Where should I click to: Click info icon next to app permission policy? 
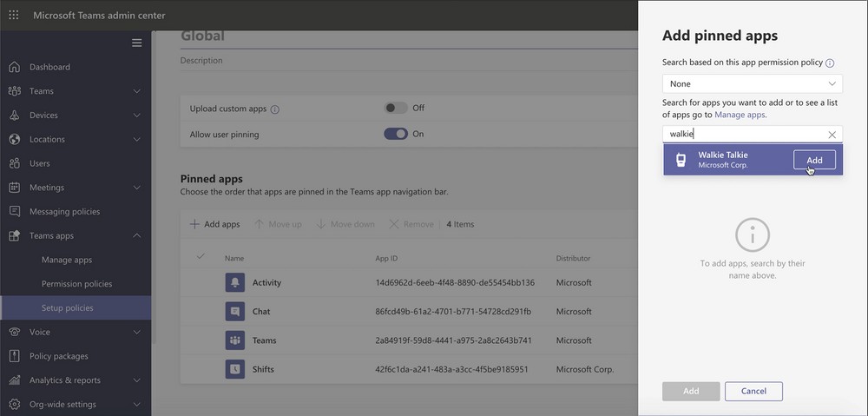point(830,63)
